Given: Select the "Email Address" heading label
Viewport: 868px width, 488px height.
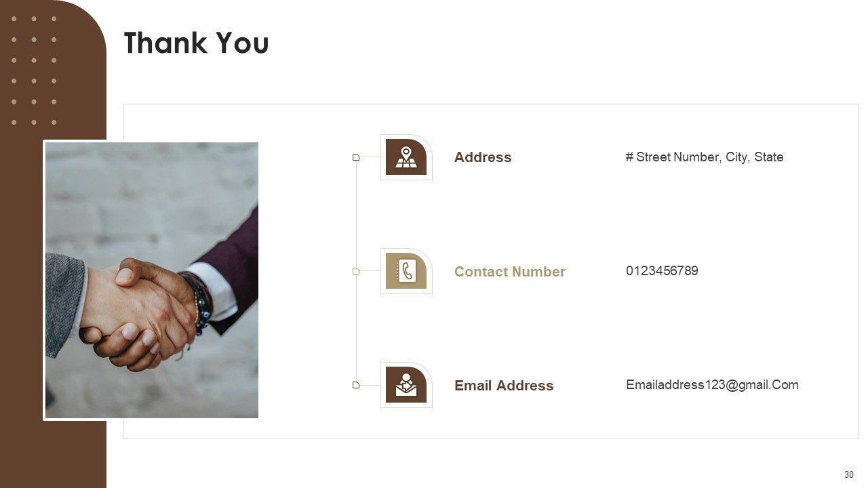Looking at the screenshot, I should coord(504,386).
